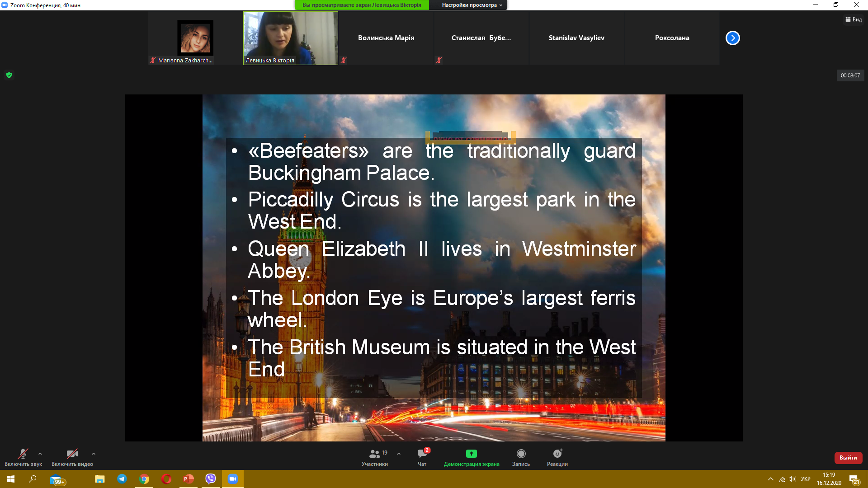Click the green Share Screen icon
This screenshot has width=868, height=488.
tap(471, 454)
